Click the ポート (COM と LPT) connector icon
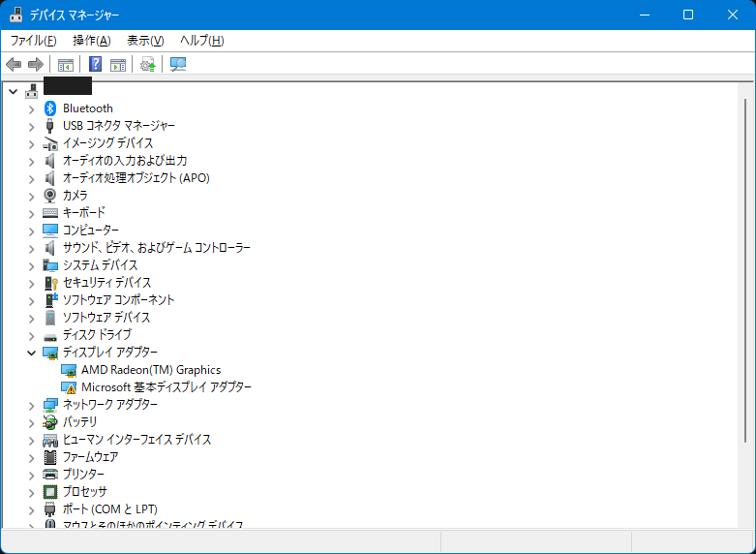756x554 pixels. pyautogui.click(x=49, y=509)
